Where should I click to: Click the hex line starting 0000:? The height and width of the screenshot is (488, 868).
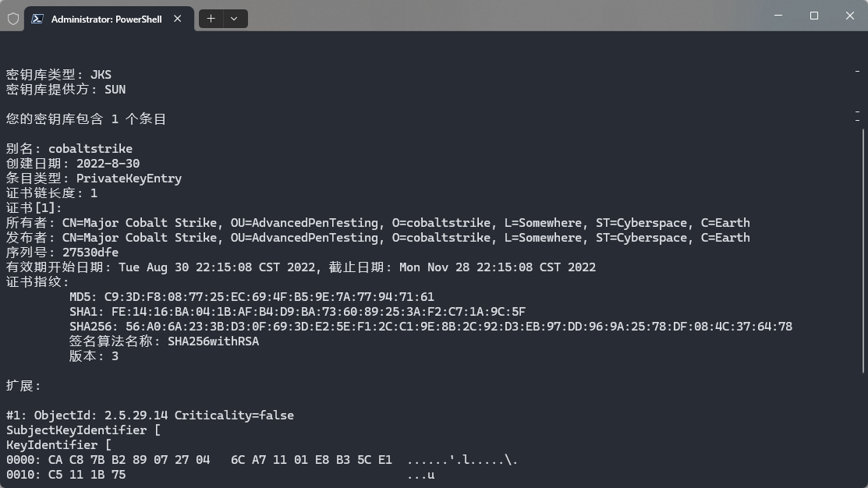[x=262, y=460]
